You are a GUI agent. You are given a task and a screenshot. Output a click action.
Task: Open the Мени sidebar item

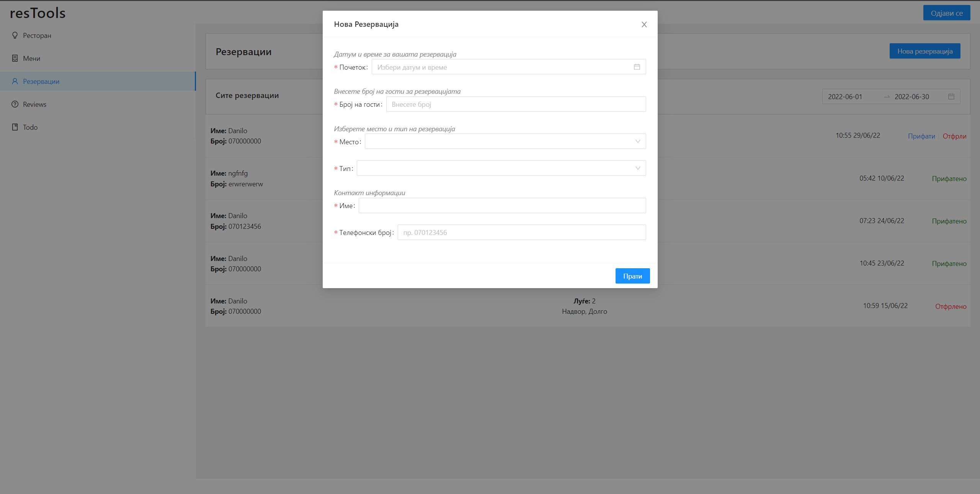point(31,58)
